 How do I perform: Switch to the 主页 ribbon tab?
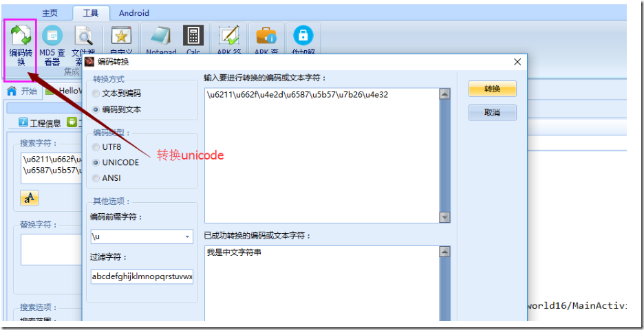click(50, 13)
